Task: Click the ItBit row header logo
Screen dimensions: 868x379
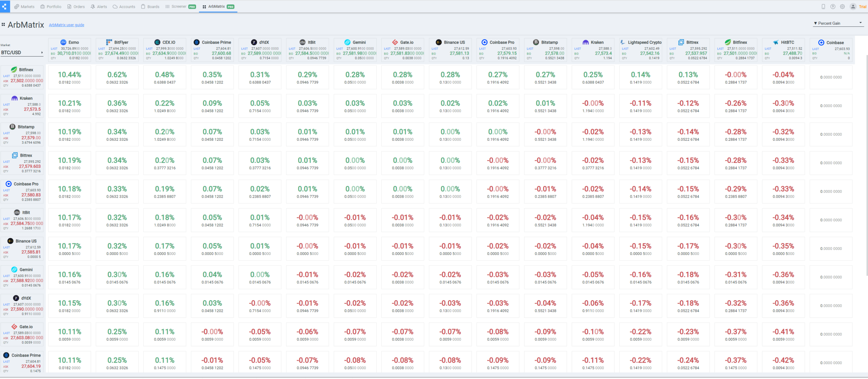Action: [17, 213]
